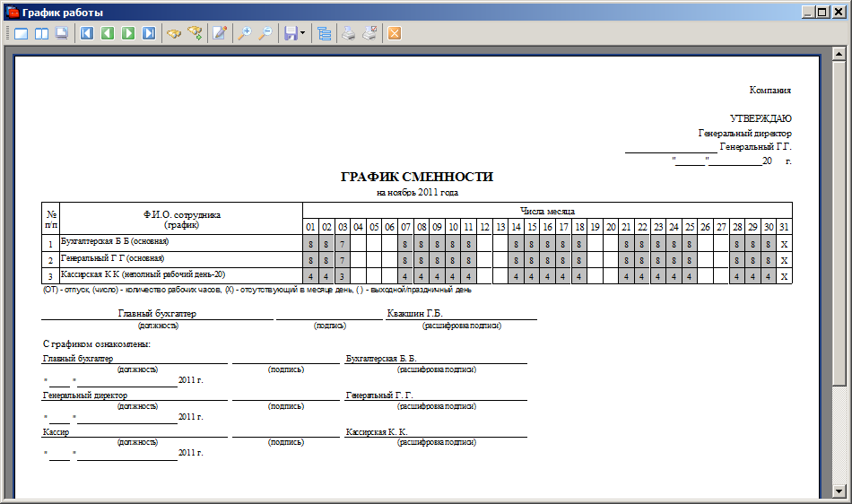
Task: Click the 3 cell in Кассирская row
Action: 343,276
